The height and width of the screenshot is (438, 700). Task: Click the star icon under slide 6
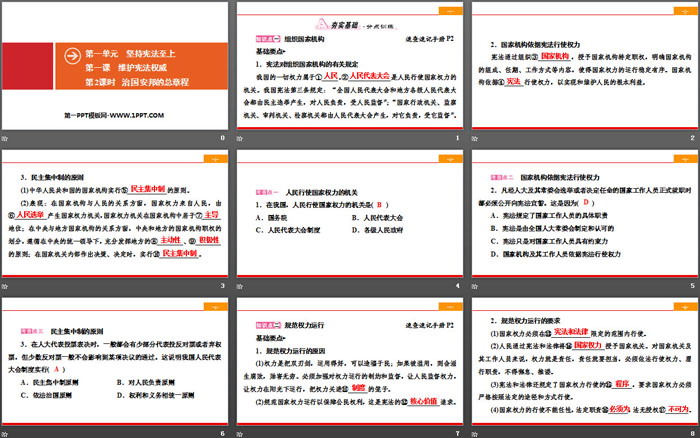5,434
